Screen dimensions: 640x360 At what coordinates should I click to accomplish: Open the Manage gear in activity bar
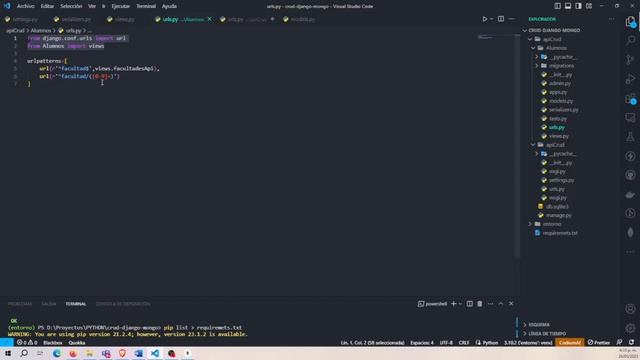click(630, 328)
